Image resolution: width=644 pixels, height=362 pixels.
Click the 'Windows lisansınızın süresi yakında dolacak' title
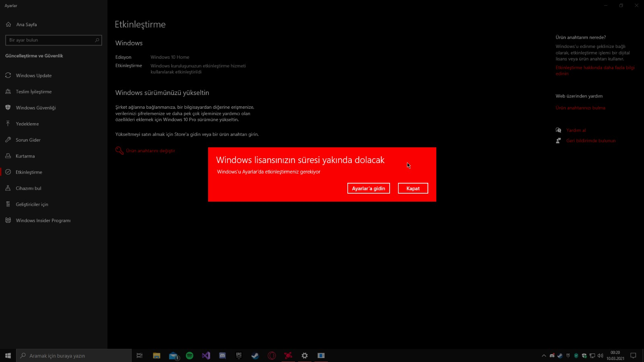pos(300,160)
